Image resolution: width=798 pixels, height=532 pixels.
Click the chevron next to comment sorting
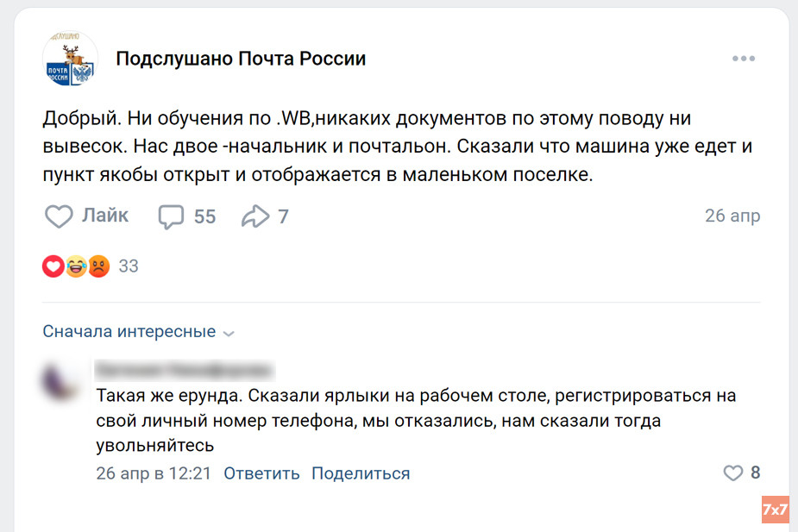point(229,332)
